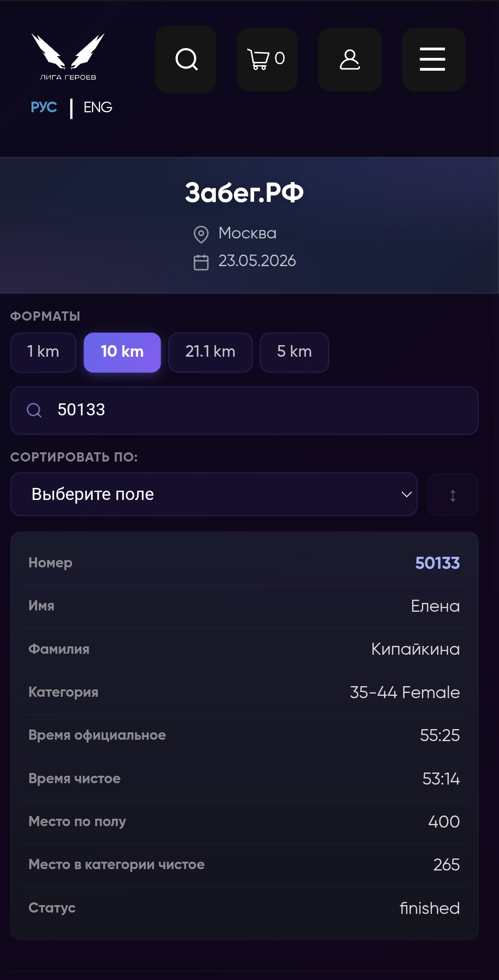Open the hamburger menu
Screen dimensions: 499x980
(x=433, y=59)
